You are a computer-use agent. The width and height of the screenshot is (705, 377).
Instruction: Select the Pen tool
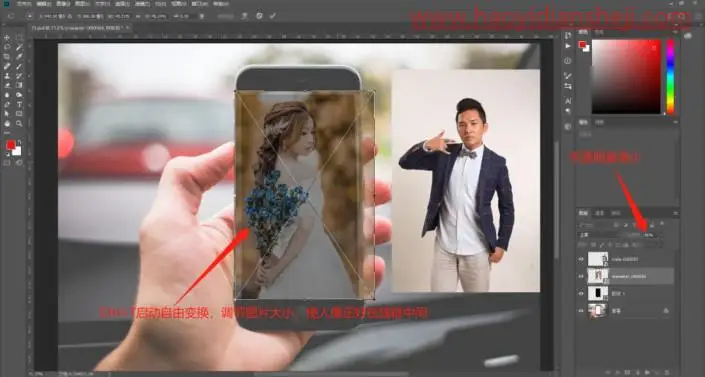pos(7,104)
